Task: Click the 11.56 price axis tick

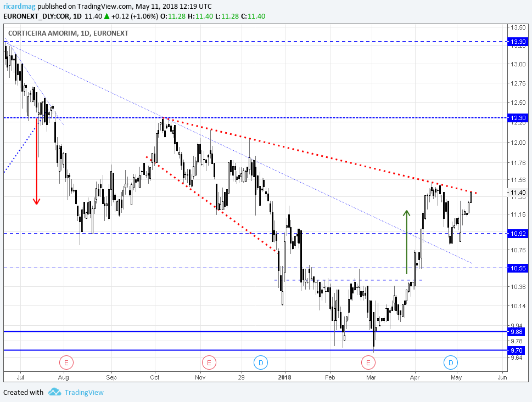Action: click(x=518, y=180)
